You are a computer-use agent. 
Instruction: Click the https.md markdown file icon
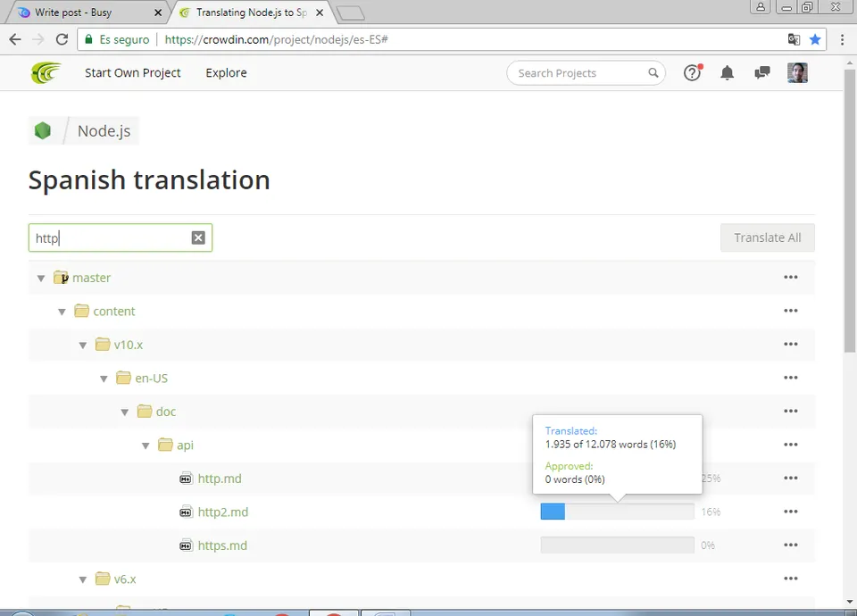pyautogui.click(x=186, y=545)
